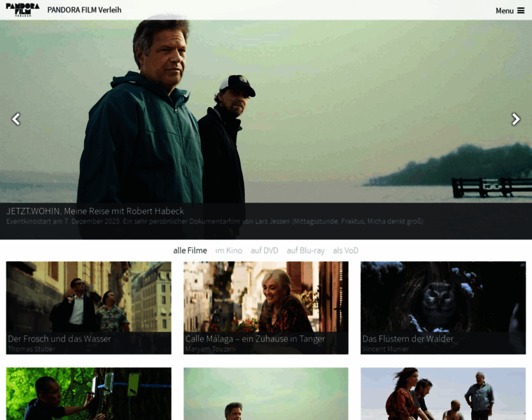Screen dimensions: 532x420
Task: Open Das Flüstern der Wälder thumbnail
Action: point(442,297)
